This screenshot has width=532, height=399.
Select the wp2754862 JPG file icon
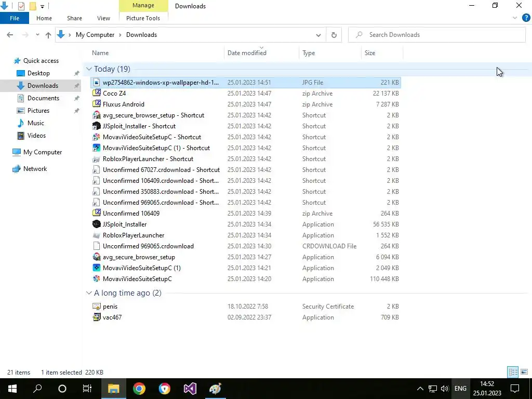(x=97, y=82)
